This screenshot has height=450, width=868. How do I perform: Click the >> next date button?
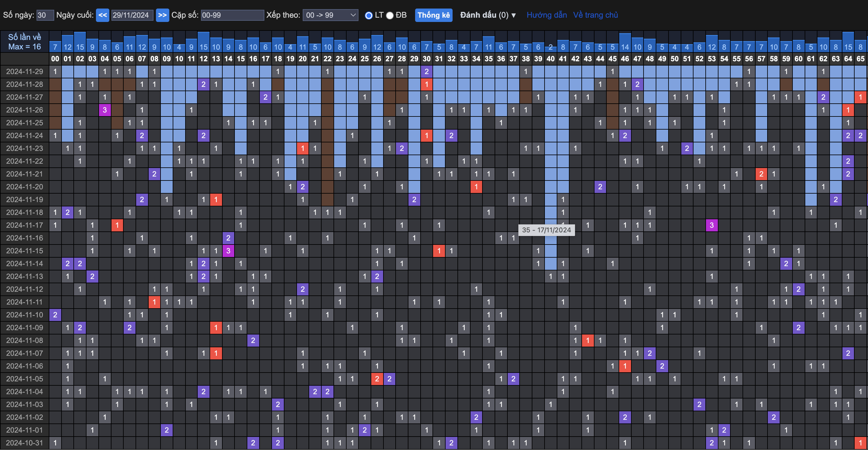click(162, 15)
